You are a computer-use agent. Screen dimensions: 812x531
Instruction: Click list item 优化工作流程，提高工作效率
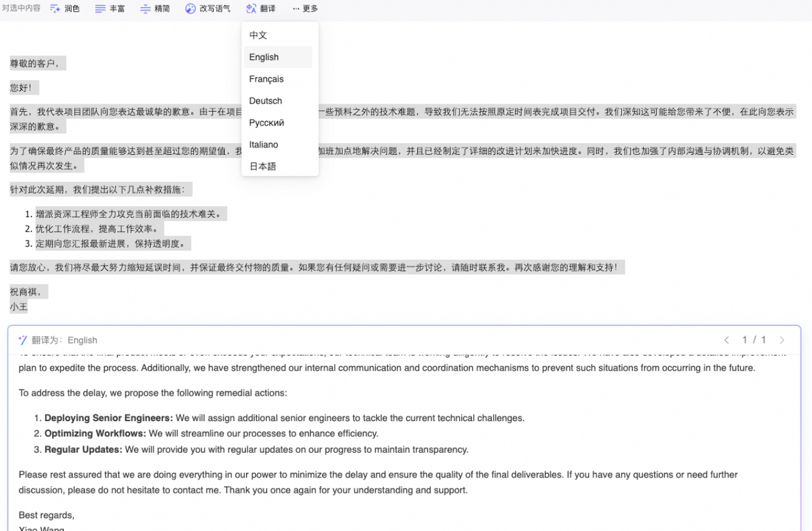point(99,229)
